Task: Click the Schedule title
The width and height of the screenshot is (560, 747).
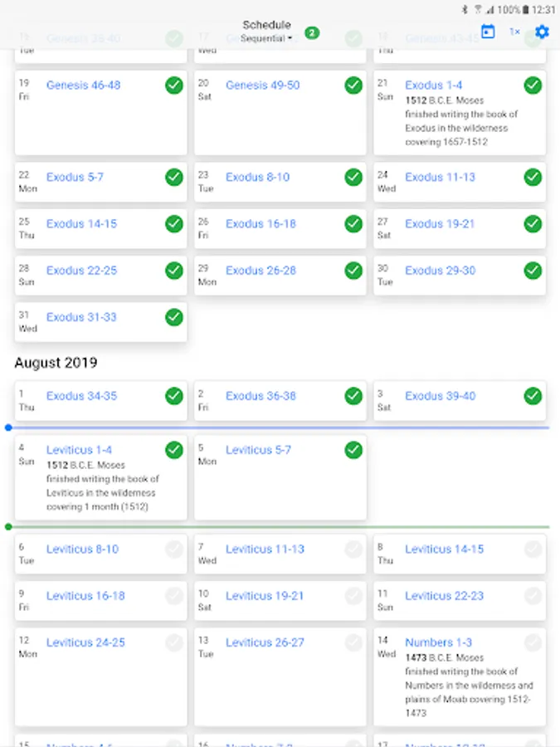Action: pyautogui.click(x=266, y=25)
